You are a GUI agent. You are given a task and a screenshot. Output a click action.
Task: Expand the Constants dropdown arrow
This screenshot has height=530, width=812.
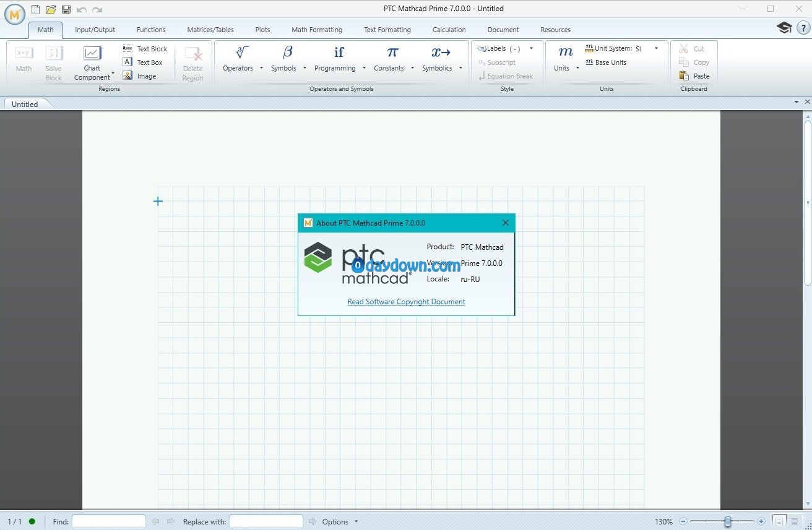(412, 68)
